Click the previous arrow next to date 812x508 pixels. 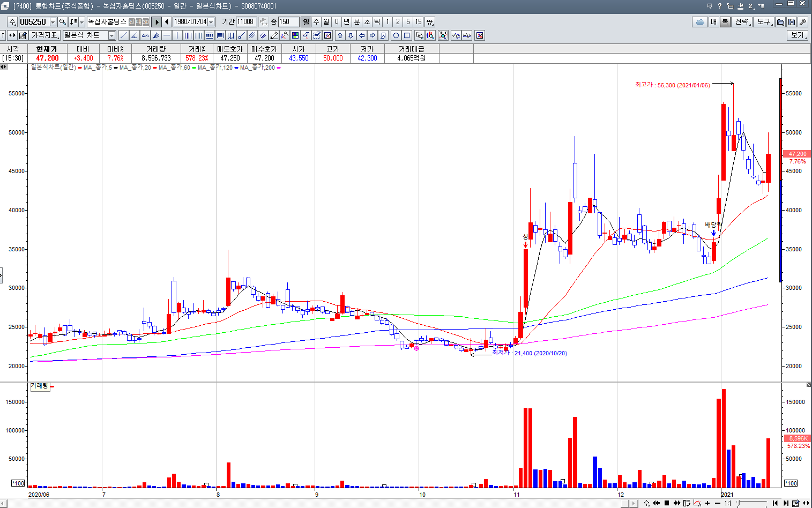167,22
